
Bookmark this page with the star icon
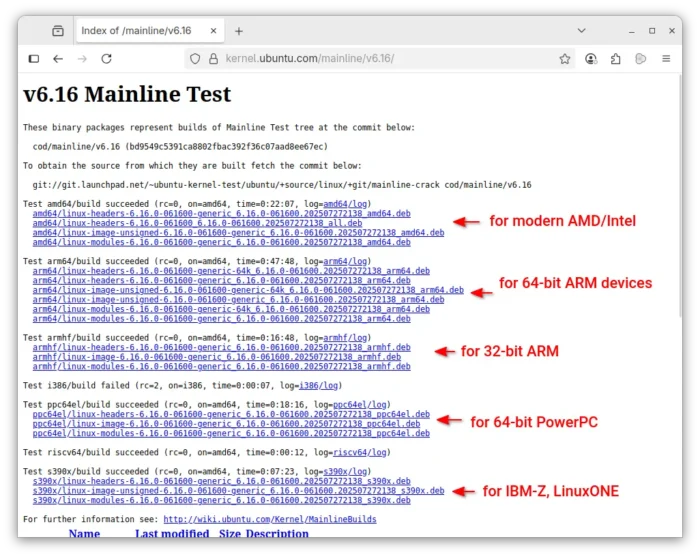tap(565, 59)
